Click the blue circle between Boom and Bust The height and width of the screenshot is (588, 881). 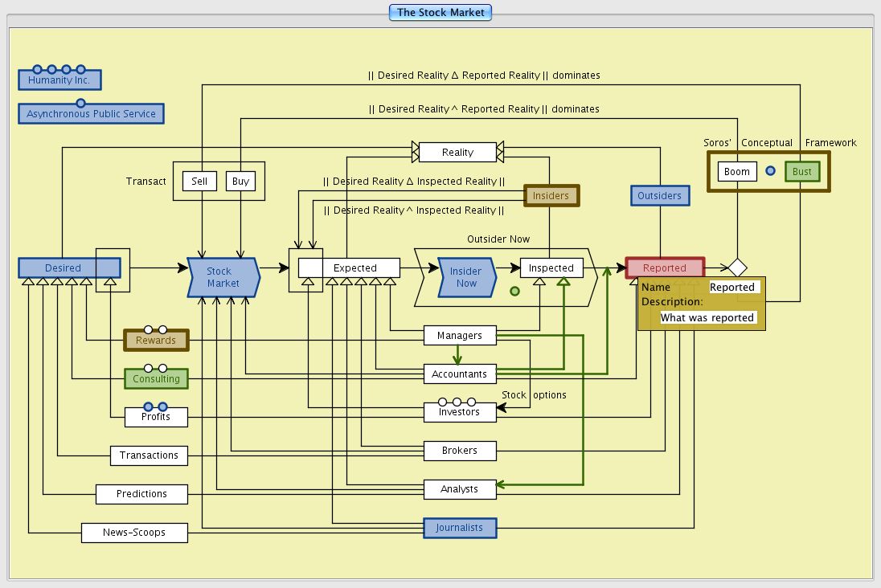[x=770, y=171]
